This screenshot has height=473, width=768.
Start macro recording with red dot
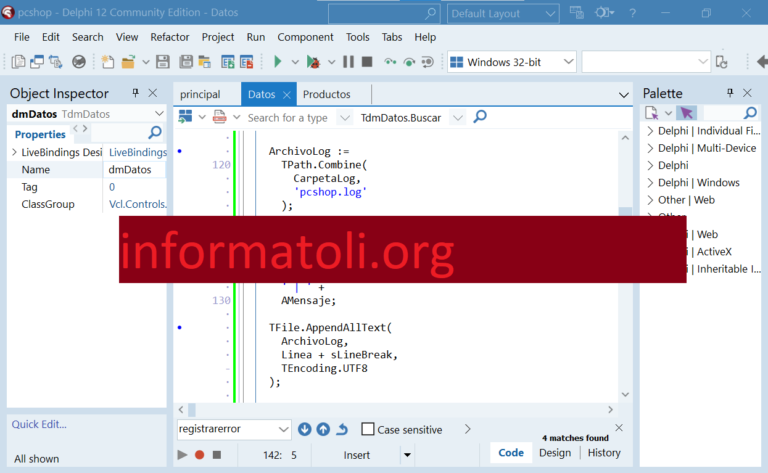pyautogui.click(x=199, y=455)
